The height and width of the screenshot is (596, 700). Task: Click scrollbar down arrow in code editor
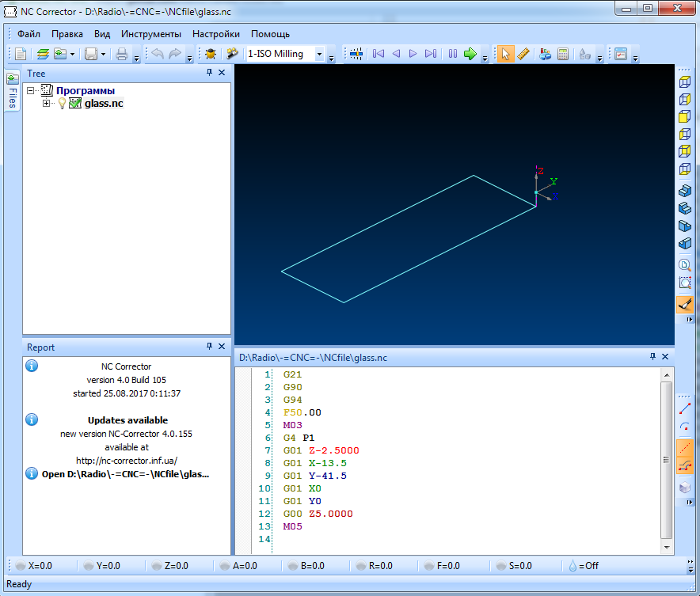(667, 548)
